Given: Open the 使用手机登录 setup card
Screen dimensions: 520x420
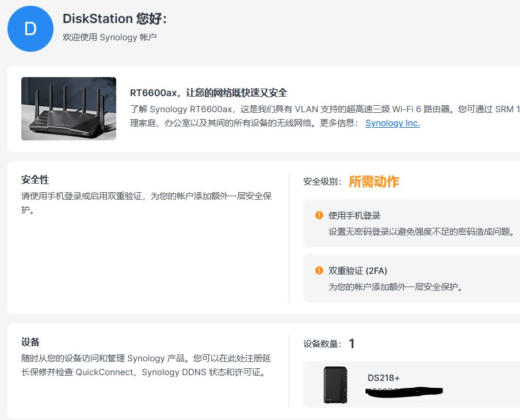Looking at the screenshot, I should pos(411,223).
